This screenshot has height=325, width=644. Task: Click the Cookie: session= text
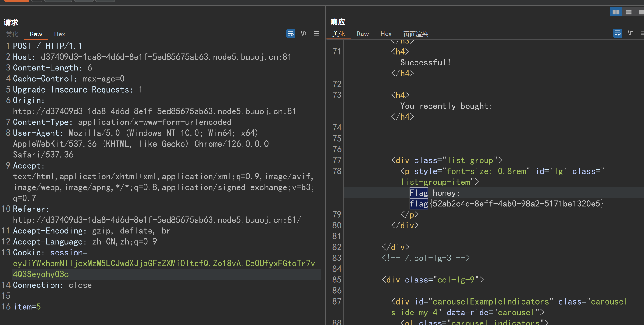point(50,253)
